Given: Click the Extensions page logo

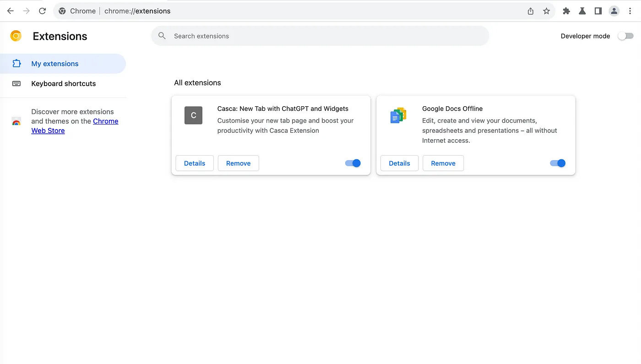Looking at the screenshot, I should tap(16, 36).
